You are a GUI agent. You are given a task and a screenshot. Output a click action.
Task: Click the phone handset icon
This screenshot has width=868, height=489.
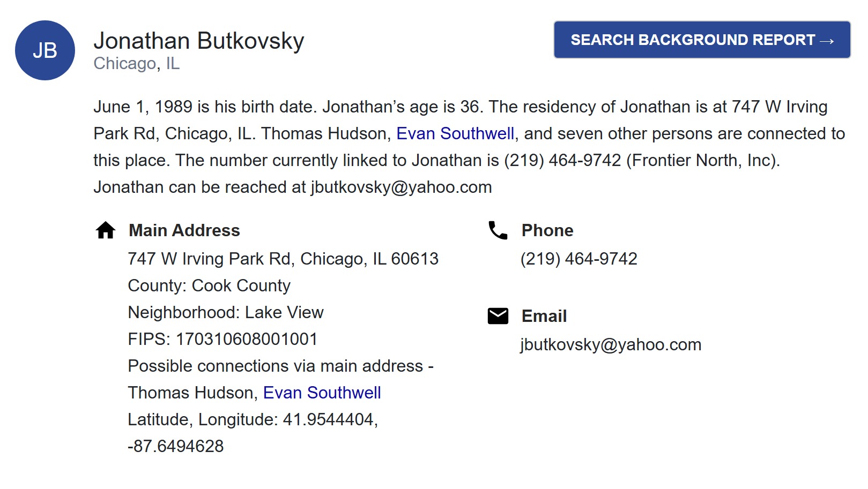tap(498, 230)
